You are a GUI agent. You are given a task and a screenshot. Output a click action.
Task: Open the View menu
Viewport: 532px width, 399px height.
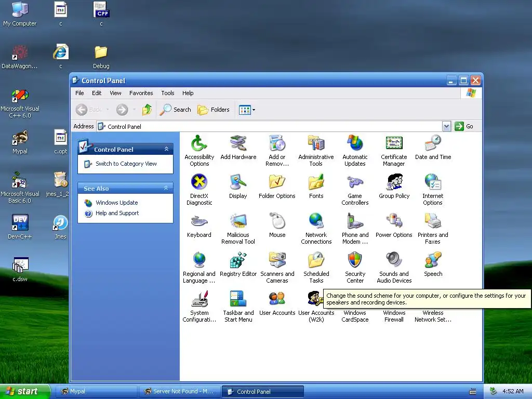pos(115,93)
